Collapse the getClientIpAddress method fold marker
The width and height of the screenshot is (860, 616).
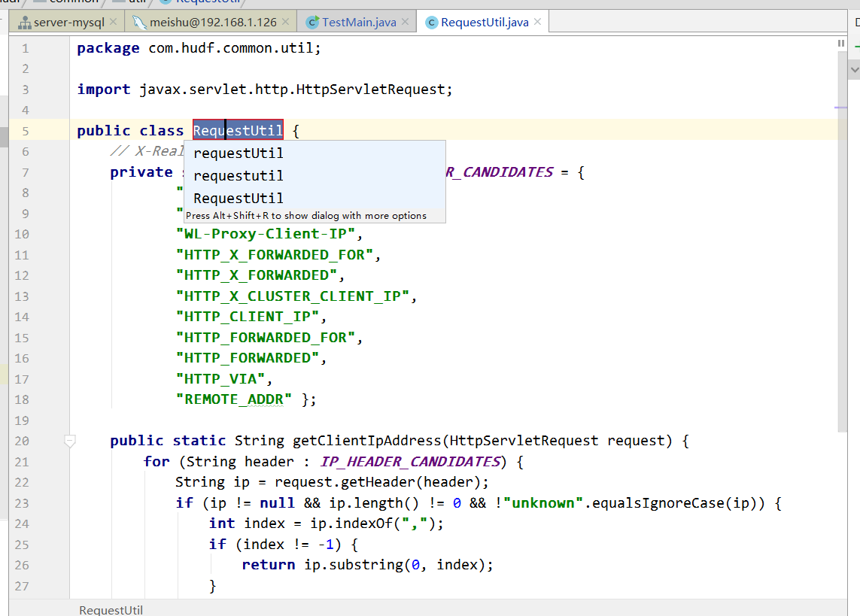point(70,441)
